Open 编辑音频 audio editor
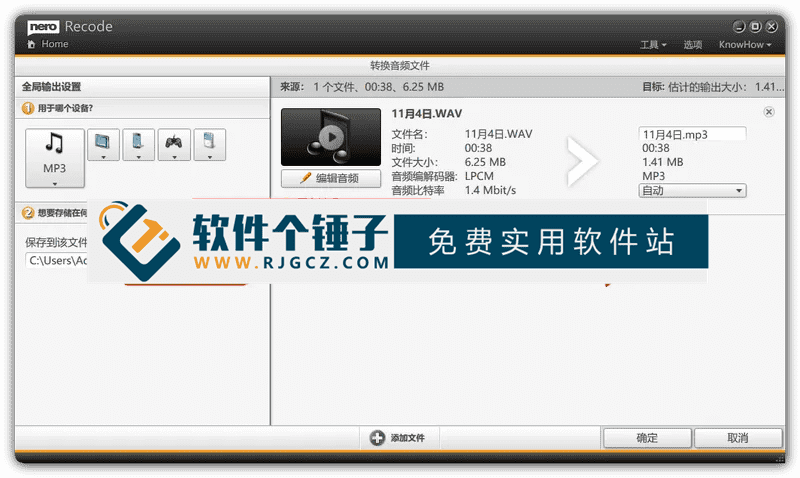Image resolution: width=800 pixels, height=478 pixels. [x=331, y=178]
